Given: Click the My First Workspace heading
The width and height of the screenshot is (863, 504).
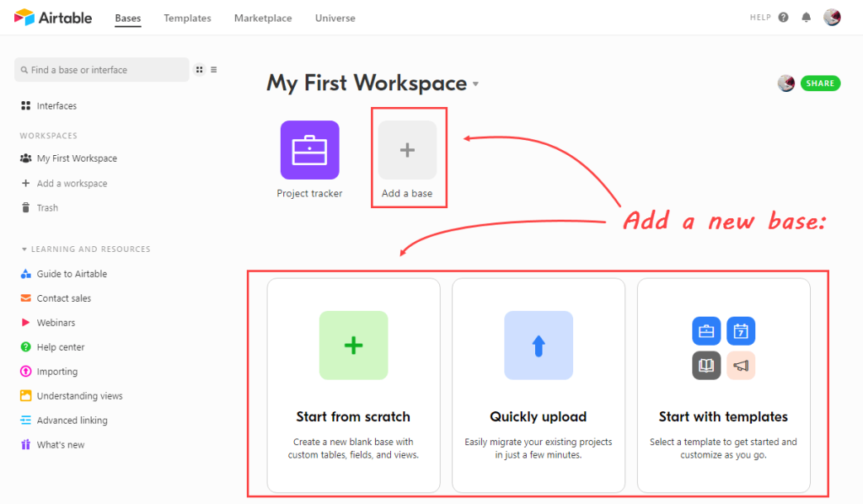Looking at the screenshot, I should (x=367, y=83).
